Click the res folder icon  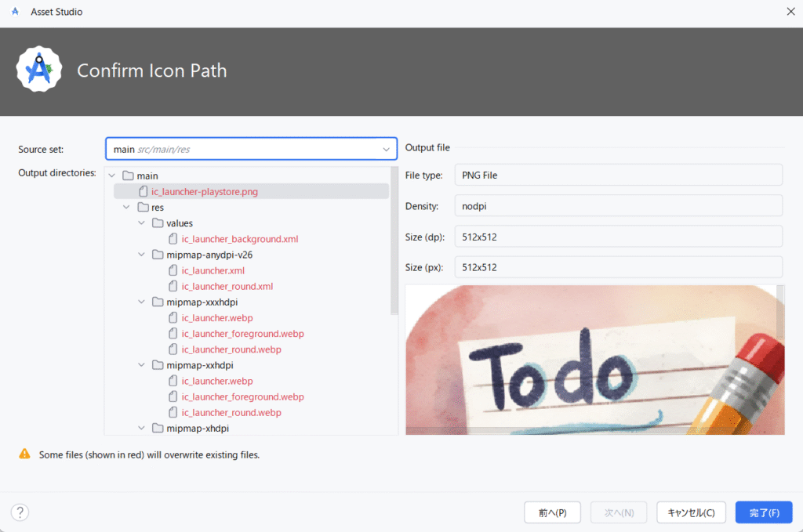(x=143, y=208)
